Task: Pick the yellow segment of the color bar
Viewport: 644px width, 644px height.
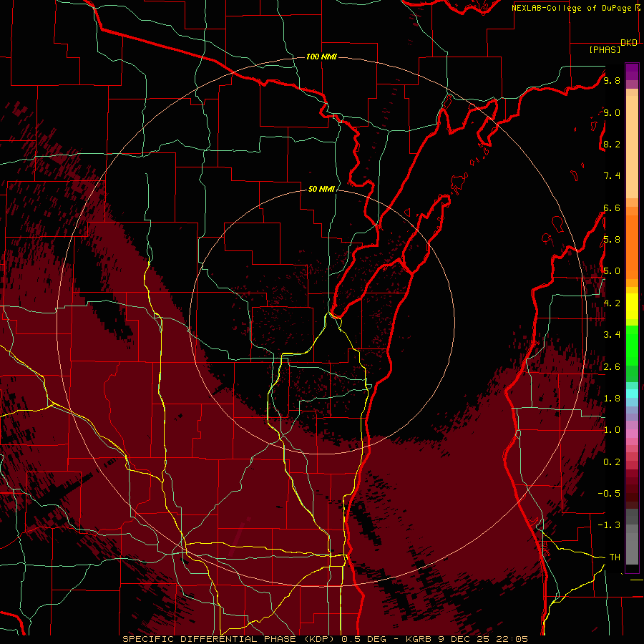Action: point(632,306)
